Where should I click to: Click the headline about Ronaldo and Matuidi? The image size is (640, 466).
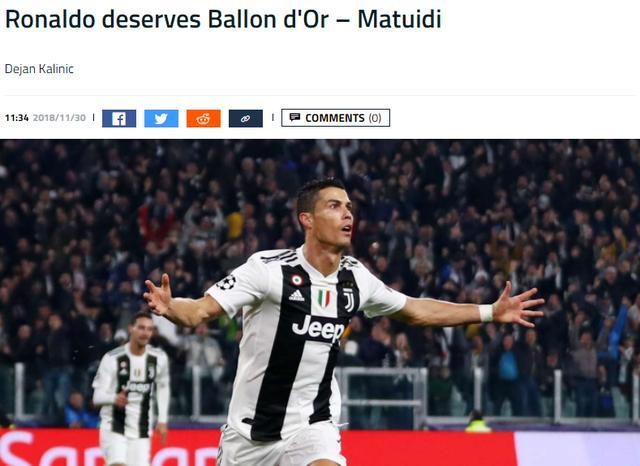point(223,19)
